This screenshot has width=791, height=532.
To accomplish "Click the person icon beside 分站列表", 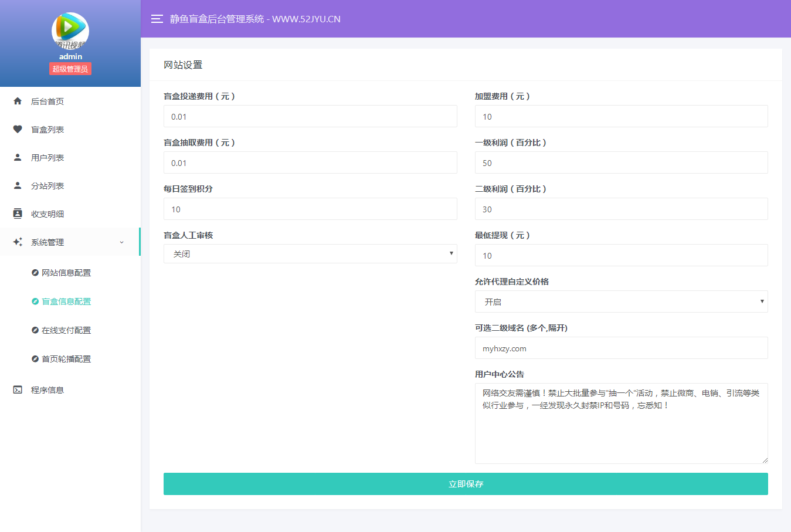I will (18, 185).
